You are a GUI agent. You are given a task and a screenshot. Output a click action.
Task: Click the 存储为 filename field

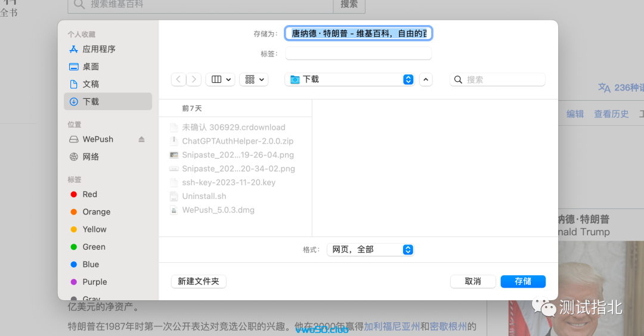coord(358,33)
